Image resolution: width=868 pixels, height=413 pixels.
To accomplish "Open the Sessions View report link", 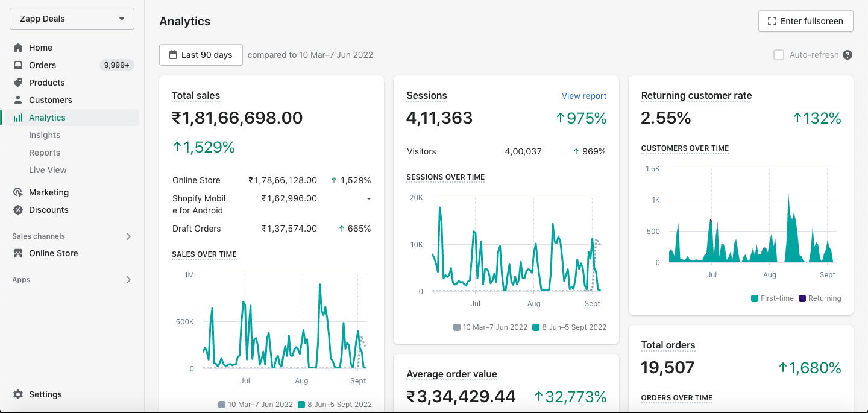I will pyautogui.click(x=584, y=96).
